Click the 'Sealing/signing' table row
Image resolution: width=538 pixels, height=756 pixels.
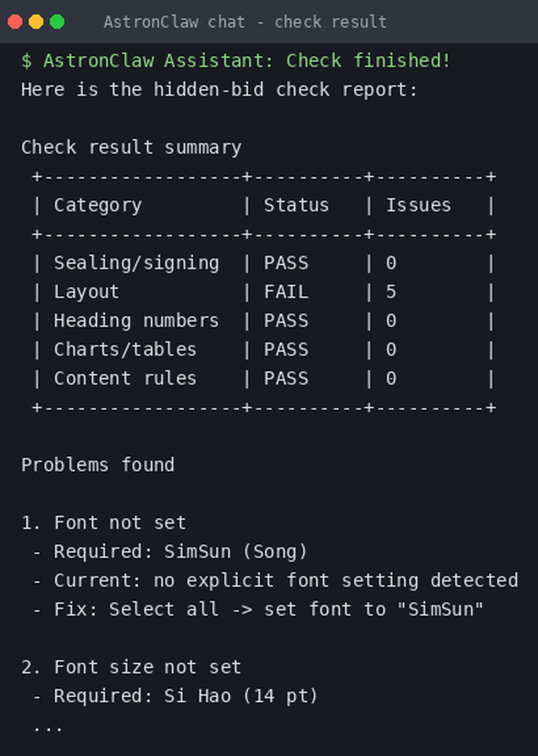pos(264,263)
